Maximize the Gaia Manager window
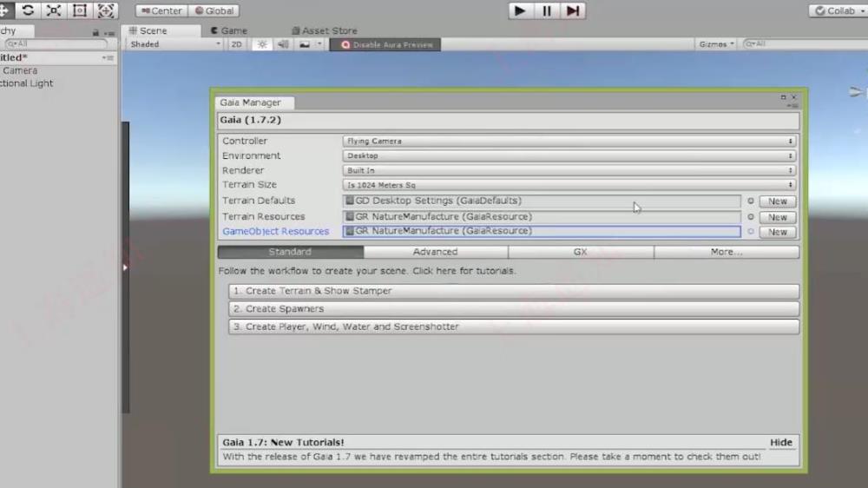868x488 pixels. coord(783,97)
